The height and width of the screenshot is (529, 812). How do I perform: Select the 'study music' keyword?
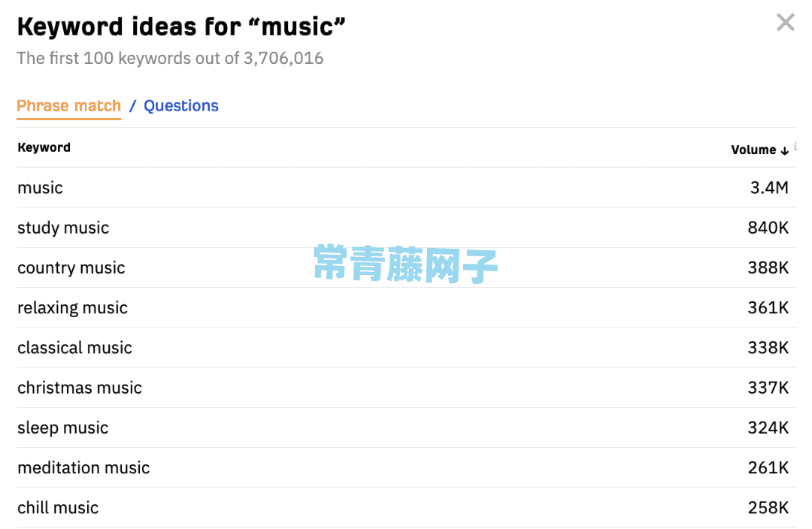click(x=63, y=228)
